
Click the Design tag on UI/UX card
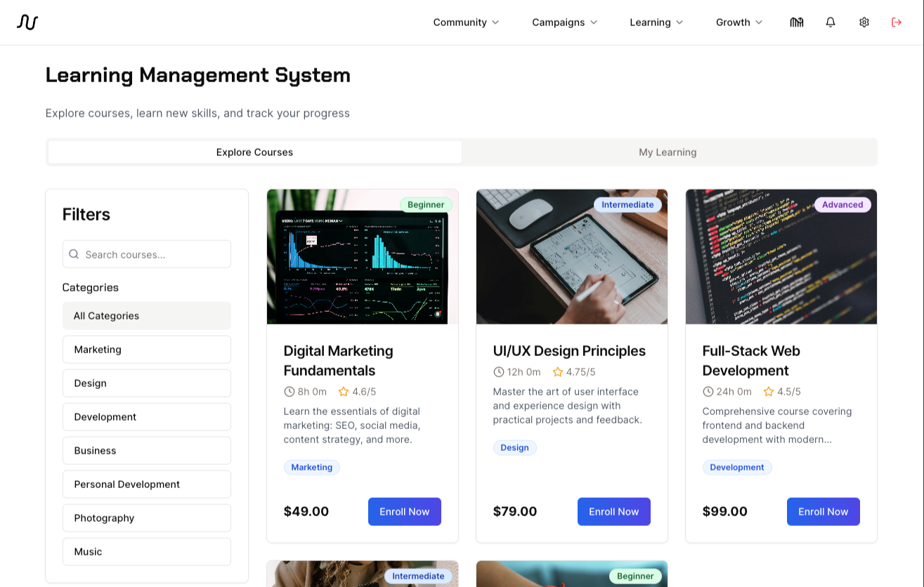tap(514, 448)
